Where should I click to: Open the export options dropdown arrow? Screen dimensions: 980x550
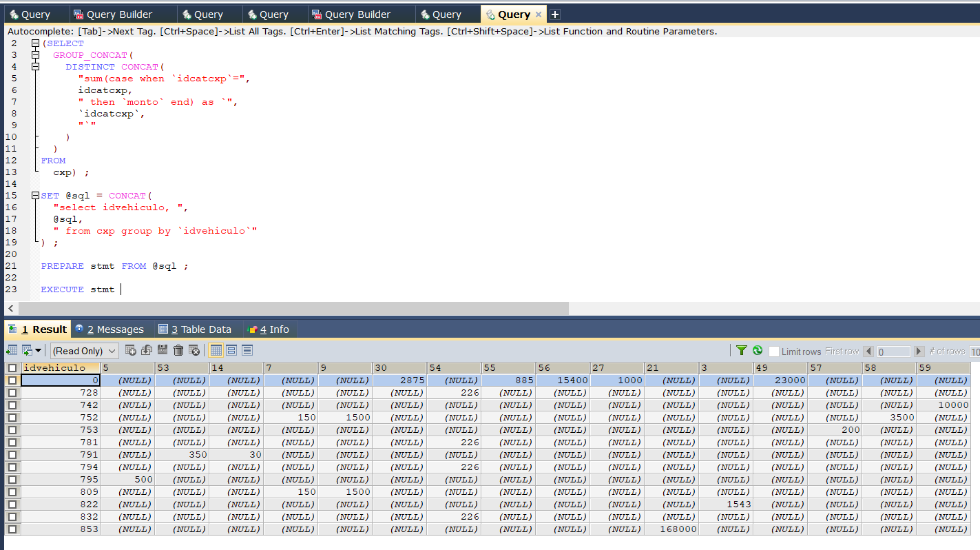[x=39, y=351]
